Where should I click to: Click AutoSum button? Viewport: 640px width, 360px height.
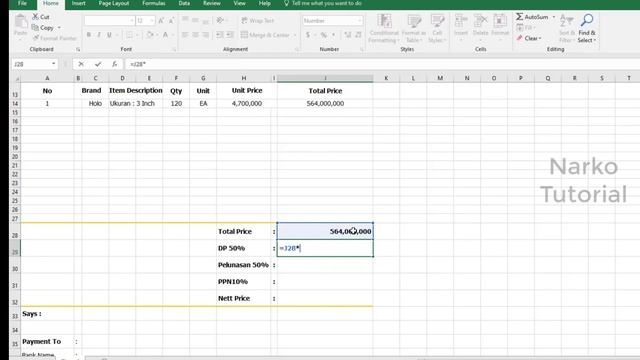(532, 17)
